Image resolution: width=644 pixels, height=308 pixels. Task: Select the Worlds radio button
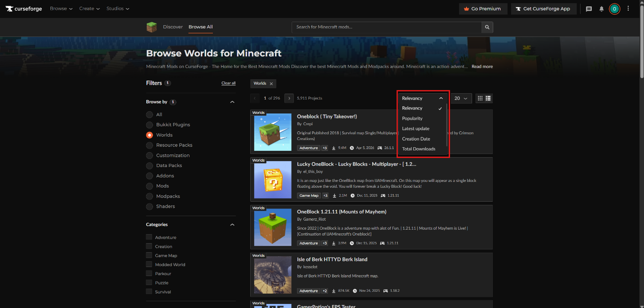pyautogui.click(x=149, y=135)
